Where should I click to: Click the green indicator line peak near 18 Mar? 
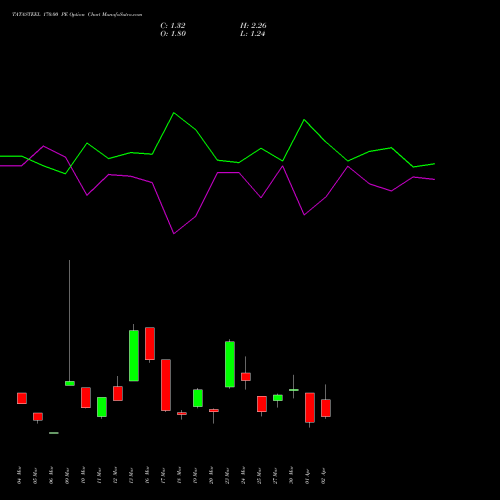pyautogui.click(x=174, y=113)
